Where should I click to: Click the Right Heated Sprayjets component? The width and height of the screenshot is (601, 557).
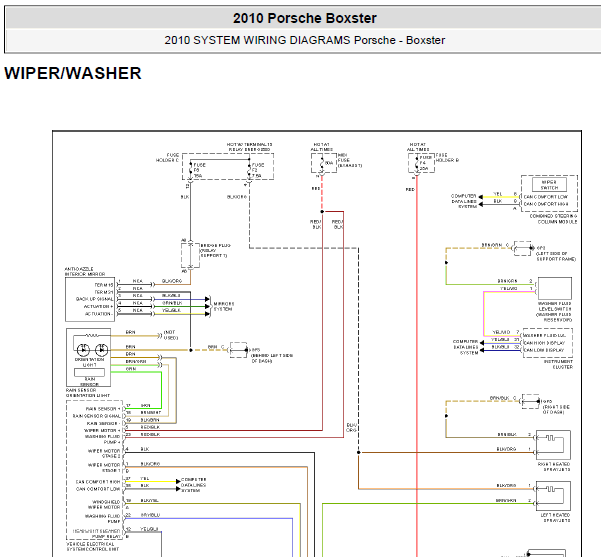click(x=553, y=445)
